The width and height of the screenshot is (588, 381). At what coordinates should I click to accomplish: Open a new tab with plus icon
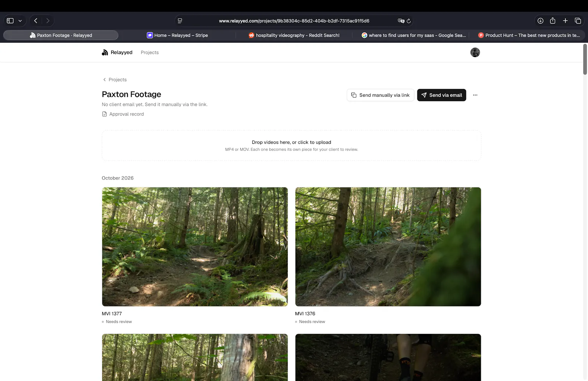pos(565,21)
